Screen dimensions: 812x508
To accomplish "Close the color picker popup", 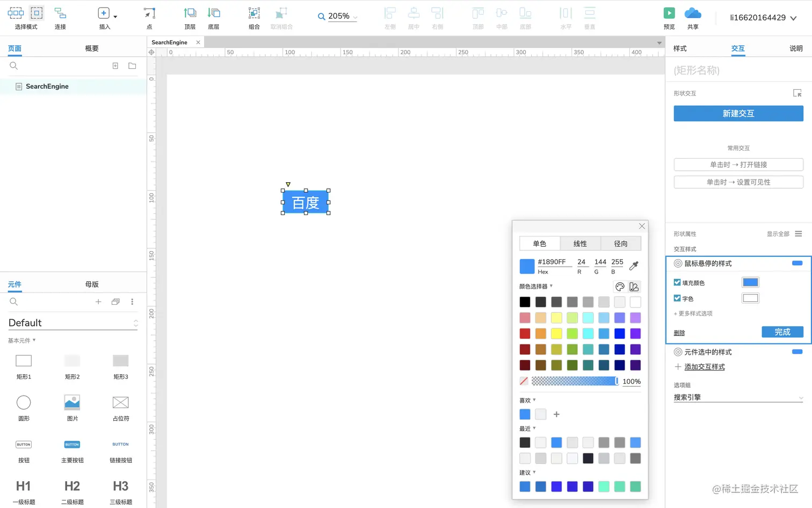I will [642, 226].
